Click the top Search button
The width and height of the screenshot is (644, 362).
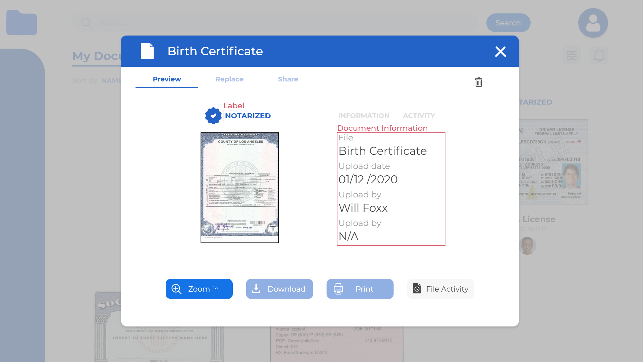[508, 23]
